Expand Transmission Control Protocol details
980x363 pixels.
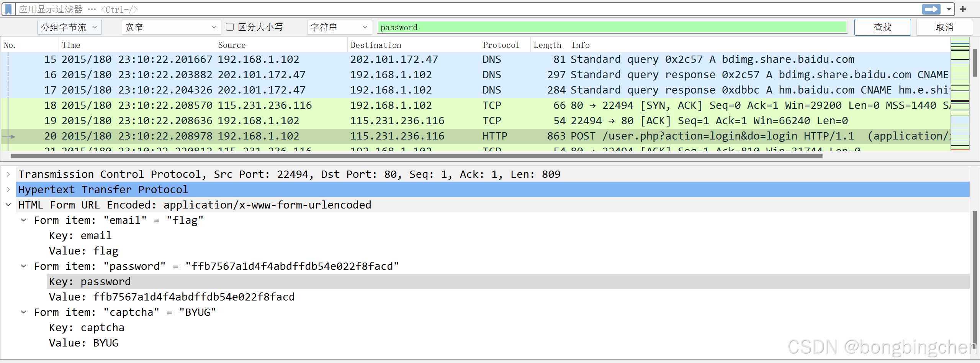8,174
